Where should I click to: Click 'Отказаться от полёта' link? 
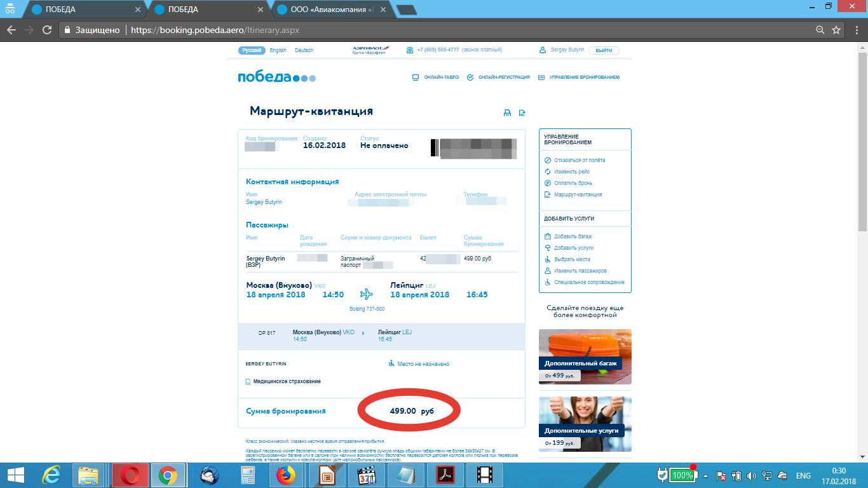pos(580,161)
